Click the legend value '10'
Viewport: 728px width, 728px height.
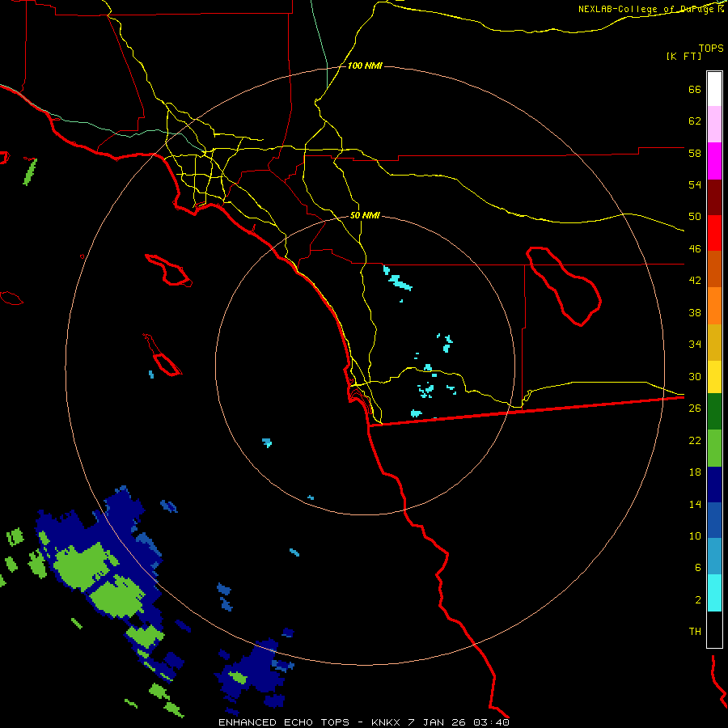pos(695,535)
